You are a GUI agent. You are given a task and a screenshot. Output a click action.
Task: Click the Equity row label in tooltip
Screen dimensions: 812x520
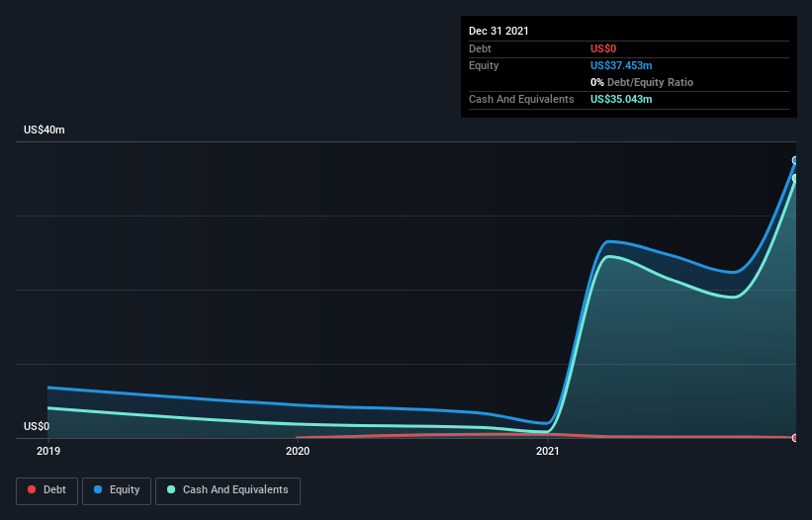coord(484,65)
